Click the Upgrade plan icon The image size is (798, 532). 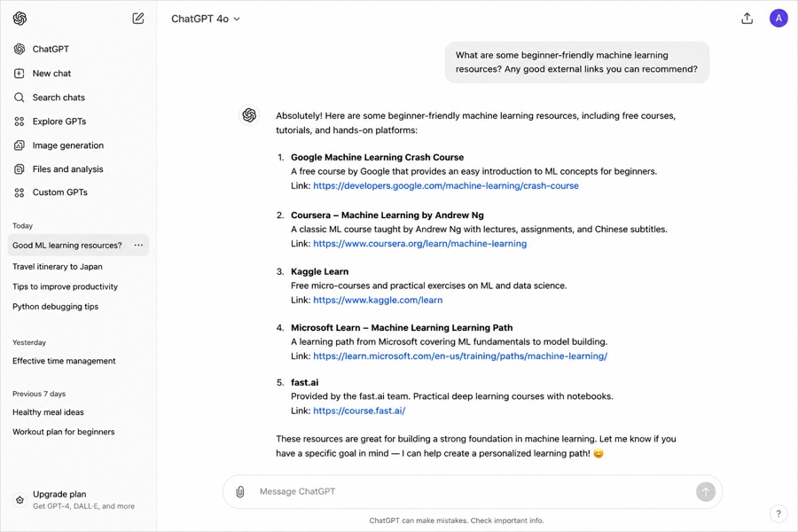pos(20,500)
